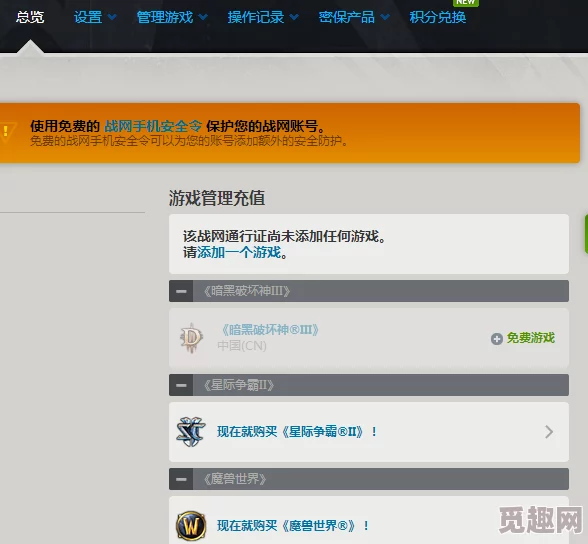The image size is (588, 544).
Task: Expand the 设置 dropdown arrow
Action: [x=112, y=17]
